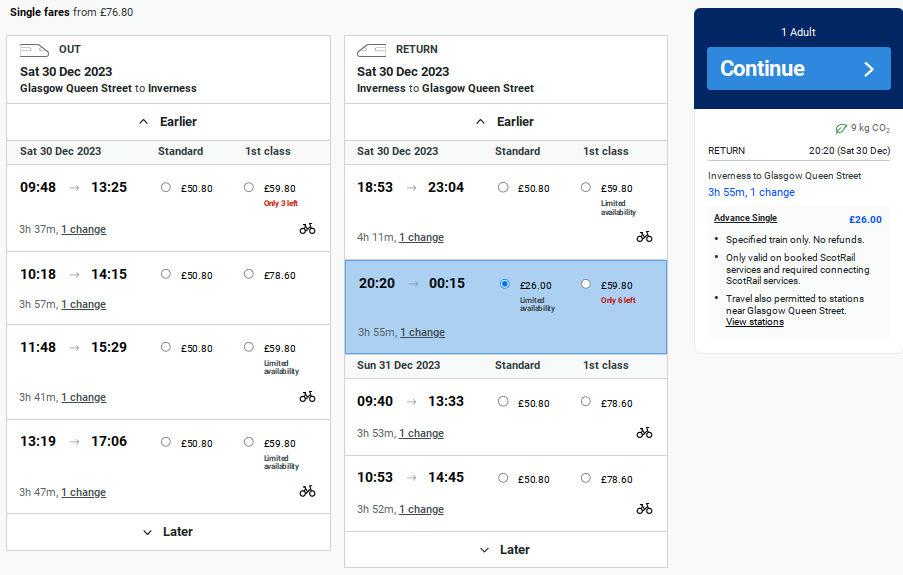Click the bicycle icon on 11:48 outbound train
Image resolution: width=903 pixels, height=575 pixels.
[307, 396]
